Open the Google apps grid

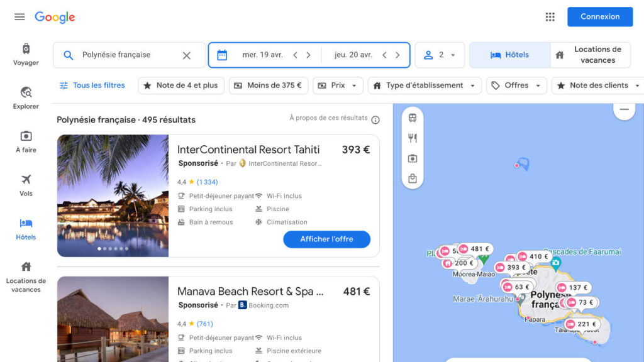[x=550, y=17]
